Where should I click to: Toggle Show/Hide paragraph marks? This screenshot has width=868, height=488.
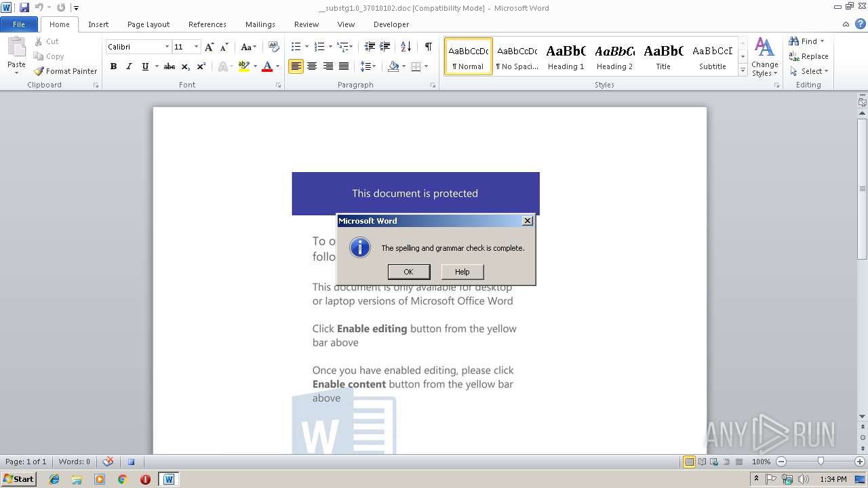[428, 47]
